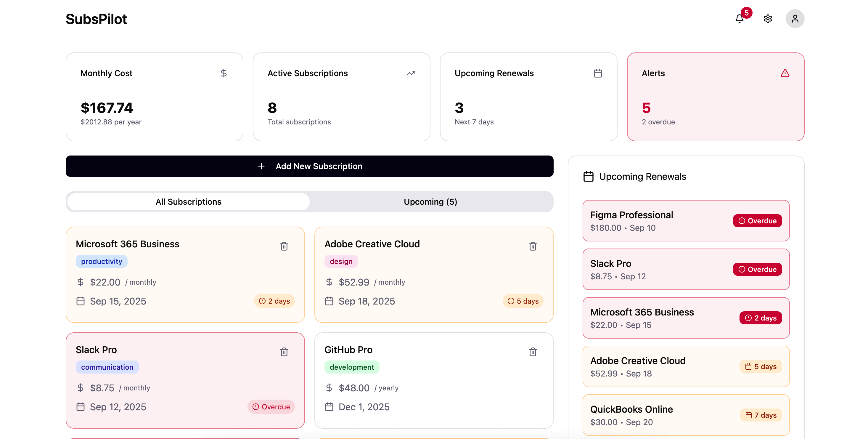Click the trend icon on Active Subscriptions card
Image resolution: width=868 pixels, height=439 pixels.
pos(411,73)
